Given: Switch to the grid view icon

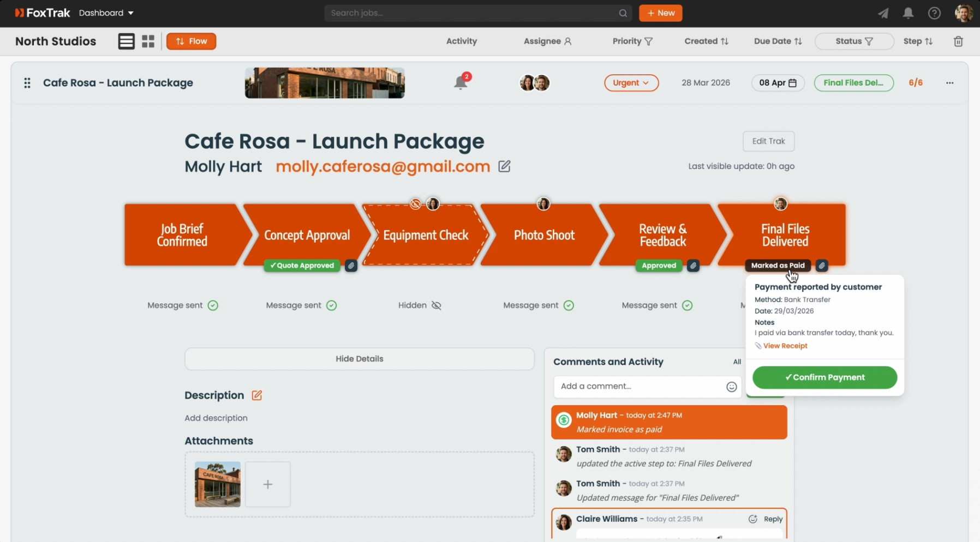Looking at the screenshot, I should point(148,41).
